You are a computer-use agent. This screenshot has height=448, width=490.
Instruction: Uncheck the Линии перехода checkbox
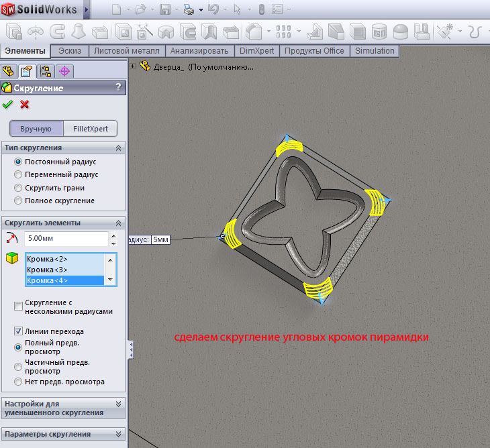click(18, 331)
